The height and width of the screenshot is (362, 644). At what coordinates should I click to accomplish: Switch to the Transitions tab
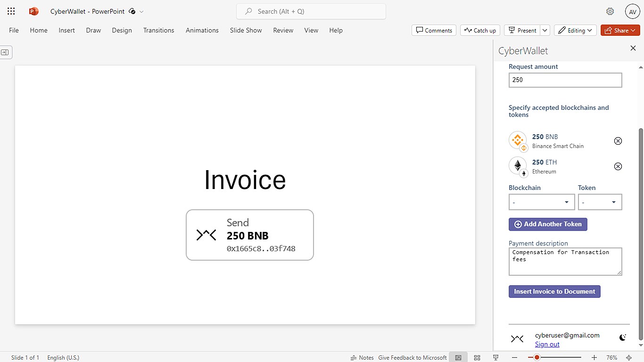(159, 30)
